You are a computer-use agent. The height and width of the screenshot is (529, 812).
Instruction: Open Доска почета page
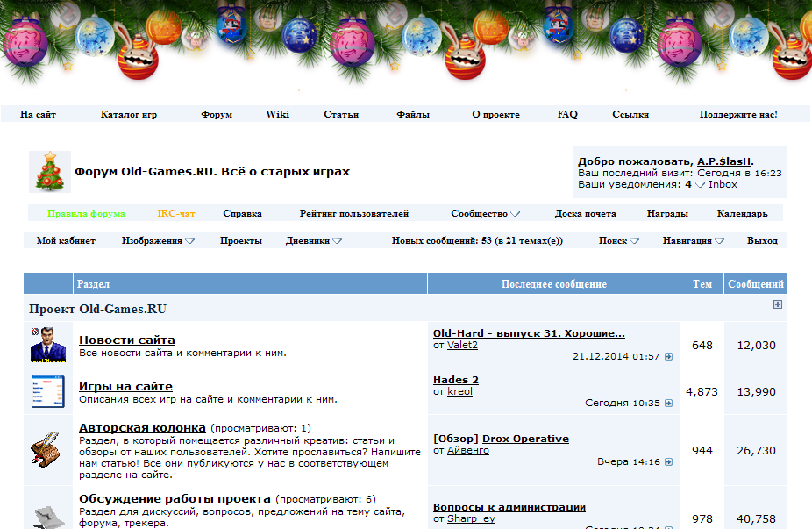(586, 213)
